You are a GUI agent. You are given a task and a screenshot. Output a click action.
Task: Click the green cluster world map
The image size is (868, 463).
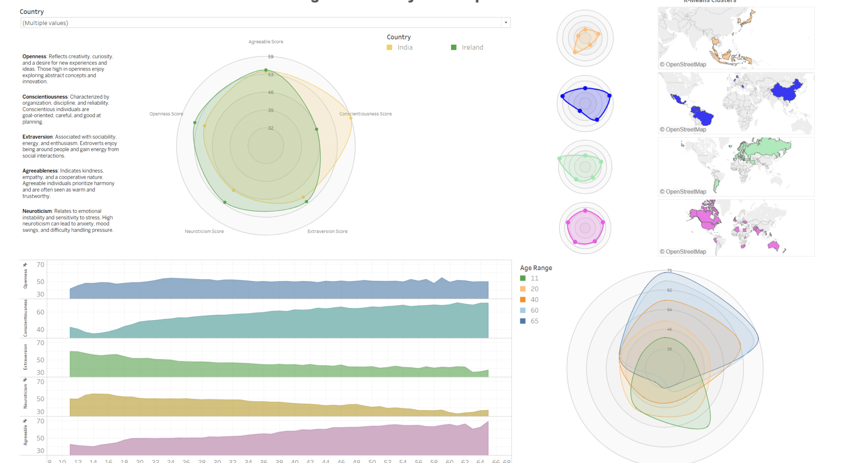click(x=736, y=166)
